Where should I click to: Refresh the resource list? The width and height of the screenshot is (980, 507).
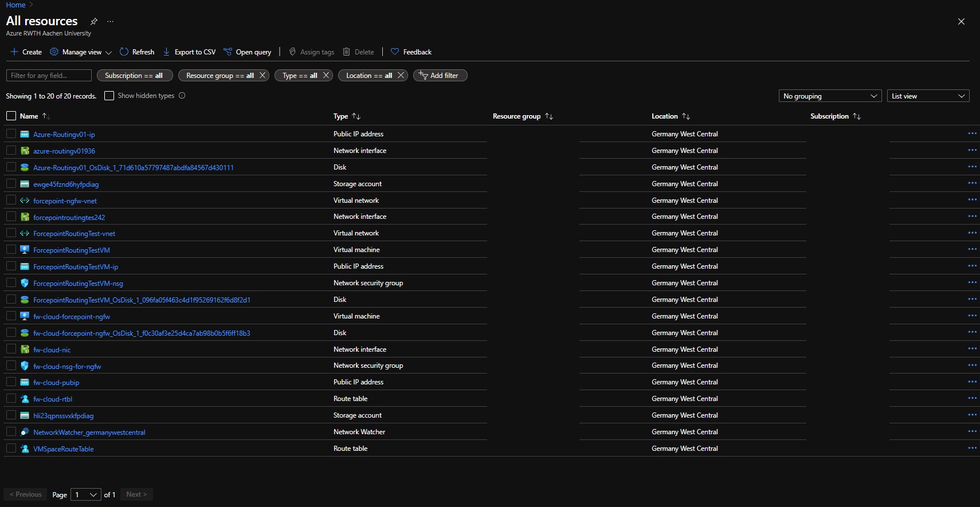coord(137,52)
